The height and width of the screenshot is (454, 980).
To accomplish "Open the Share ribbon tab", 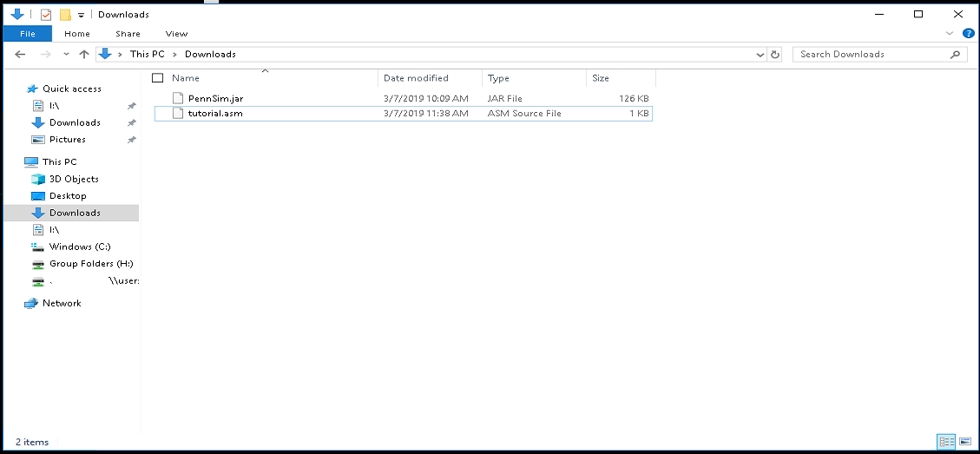I will pos(128,34).
